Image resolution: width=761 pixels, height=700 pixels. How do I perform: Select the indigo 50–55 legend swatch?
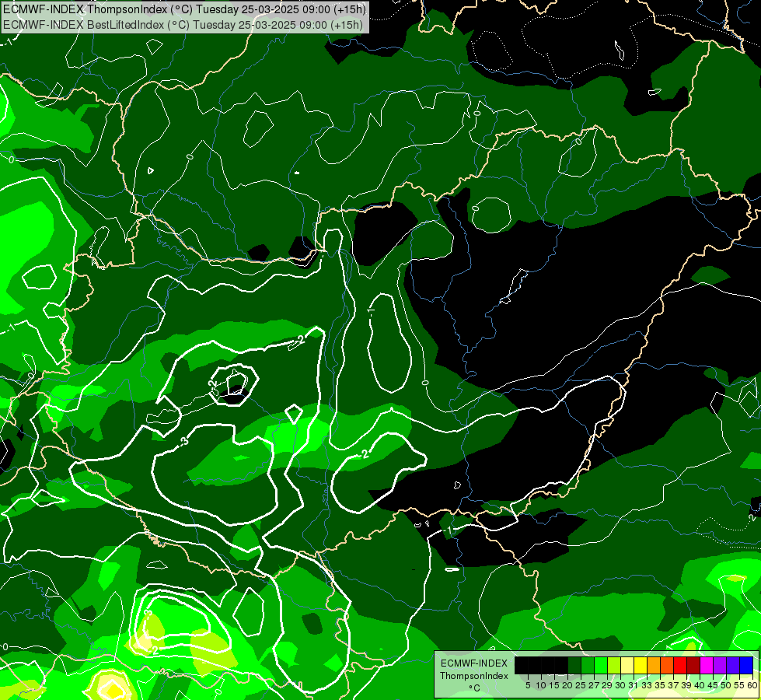point(733,665)
